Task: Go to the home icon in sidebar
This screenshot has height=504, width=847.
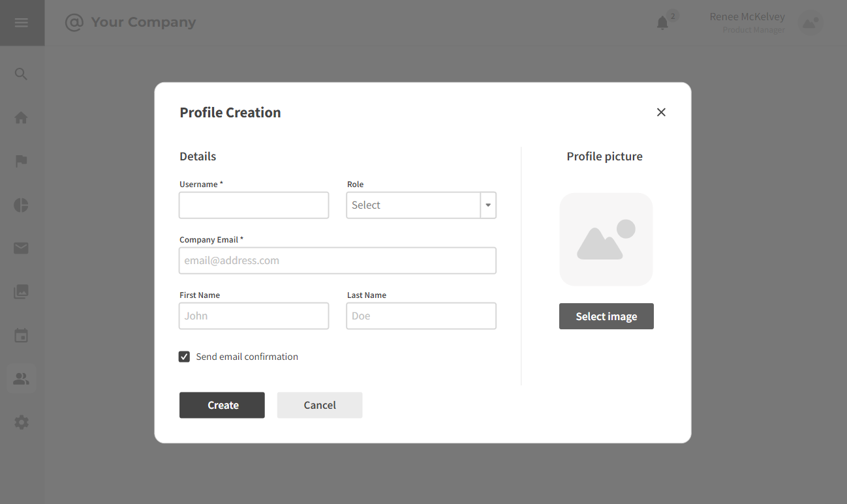Action: (21, 117)
